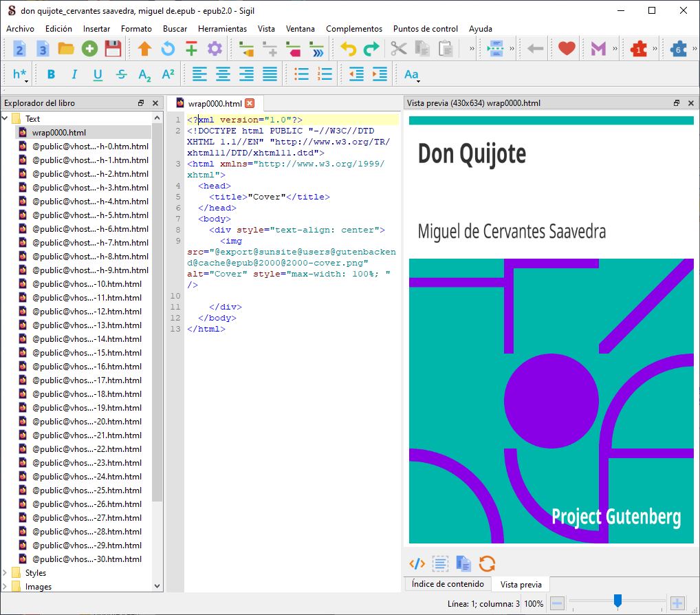This screenshot has width=700, height=615.
Task: Expand the Styles folder
Action: pyautogui.click(x=6, y=572)
